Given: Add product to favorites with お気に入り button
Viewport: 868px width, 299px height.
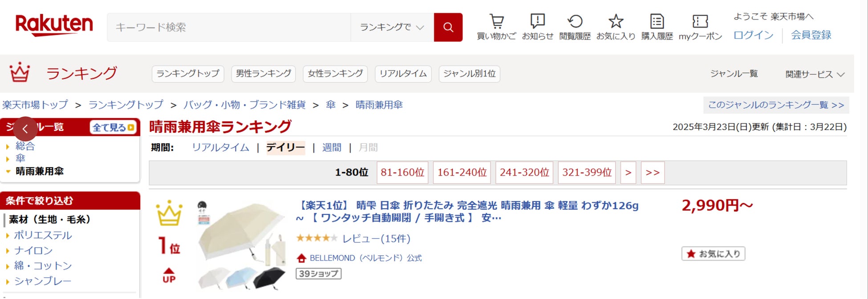Looking at the screenshot, I should (x=713, y=254).
